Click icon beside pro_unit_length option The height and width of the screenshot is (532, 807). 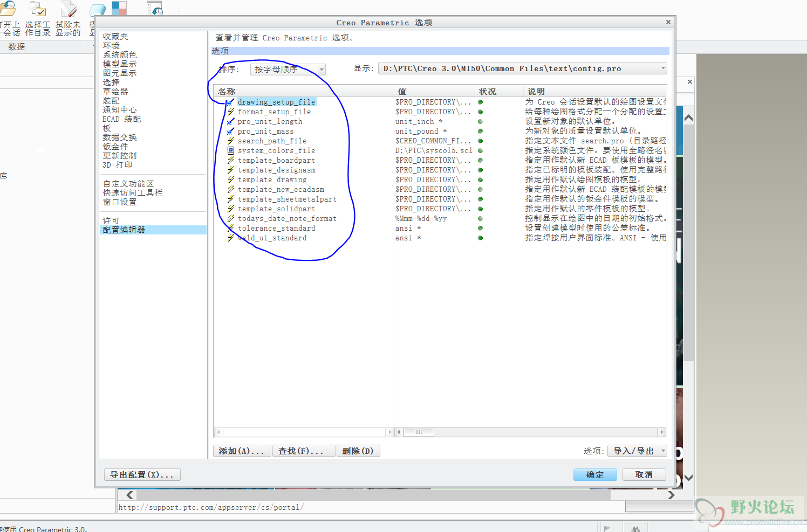click(x=230, y=121)
